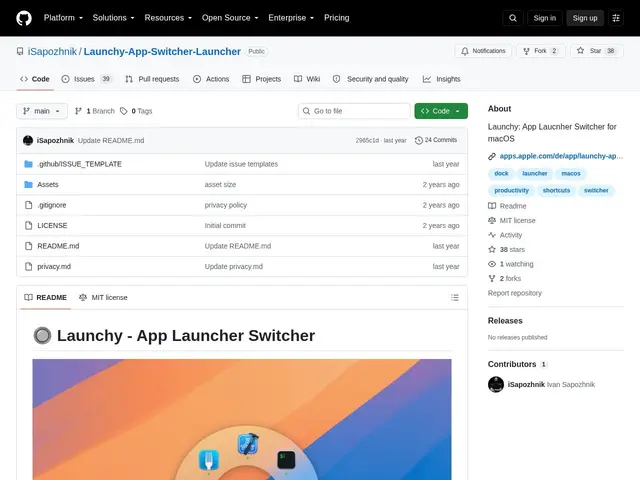Focus the Go to file search field
Screen dimensions: 640x480
pyautogui.click(x=354, y=111)
